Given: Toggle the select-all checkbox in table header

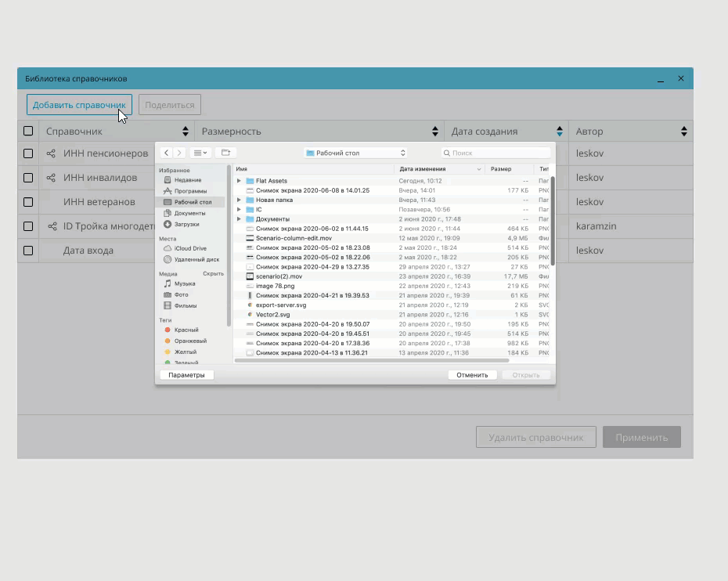Looking at the screenshot, I should coord(28,132).
